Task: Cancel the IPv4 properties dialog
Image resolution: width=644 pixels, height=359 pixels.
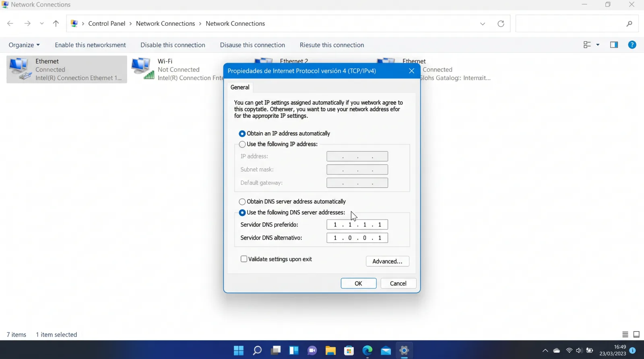Action: [398, 283]
